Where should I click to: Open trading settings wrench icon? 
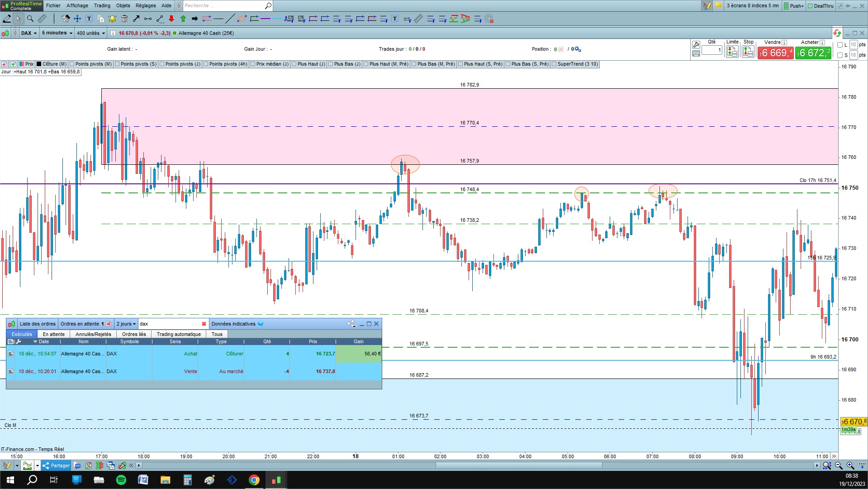pyautogui.click(x=696, y=44)
